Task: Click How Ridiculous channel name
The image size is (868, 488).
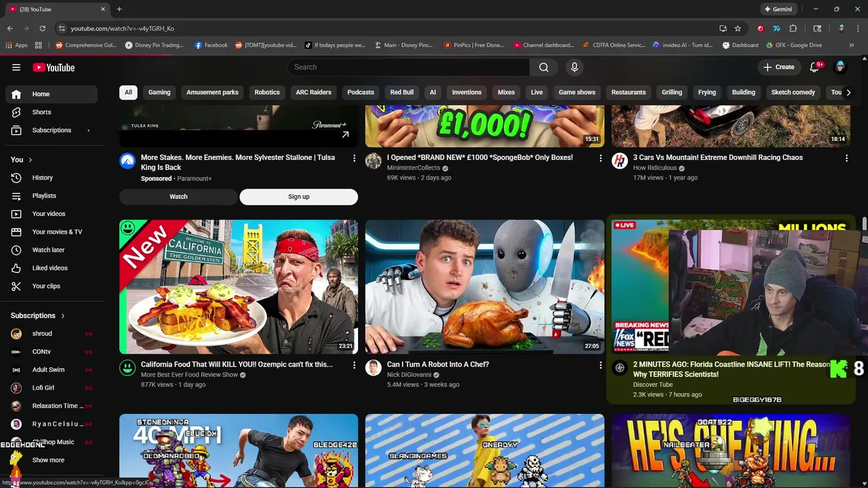Action: pyautogui.click(x=655, y=168)
